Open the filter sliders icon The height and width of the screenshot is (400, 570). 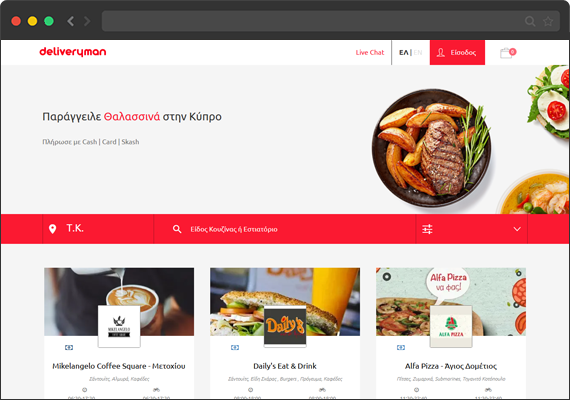pyautogui.click(x=427, y=229)
